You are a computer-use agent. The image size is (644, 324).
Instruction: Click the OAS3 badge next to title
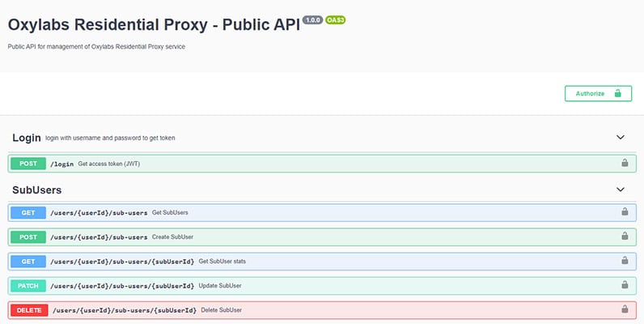point(336,19)
